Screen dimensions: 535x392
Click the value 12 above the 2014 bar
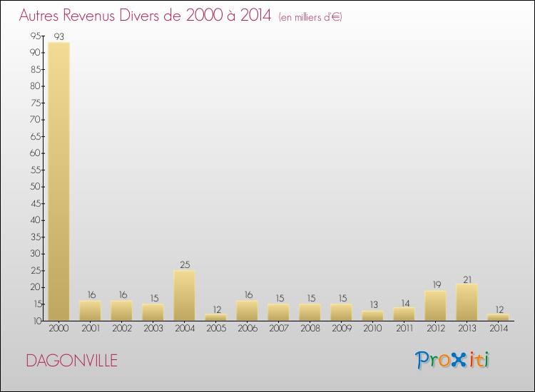pos(499,309)
